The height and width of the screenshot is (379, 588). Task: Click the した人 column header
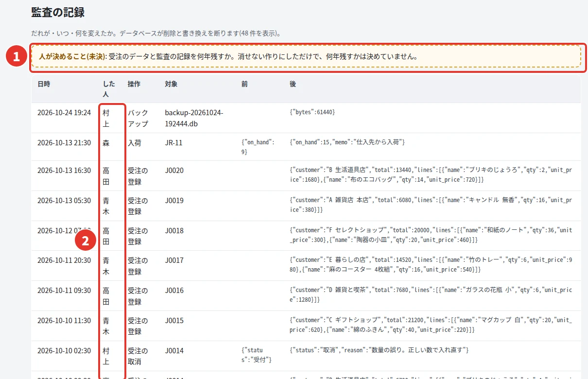pos(109,89)
